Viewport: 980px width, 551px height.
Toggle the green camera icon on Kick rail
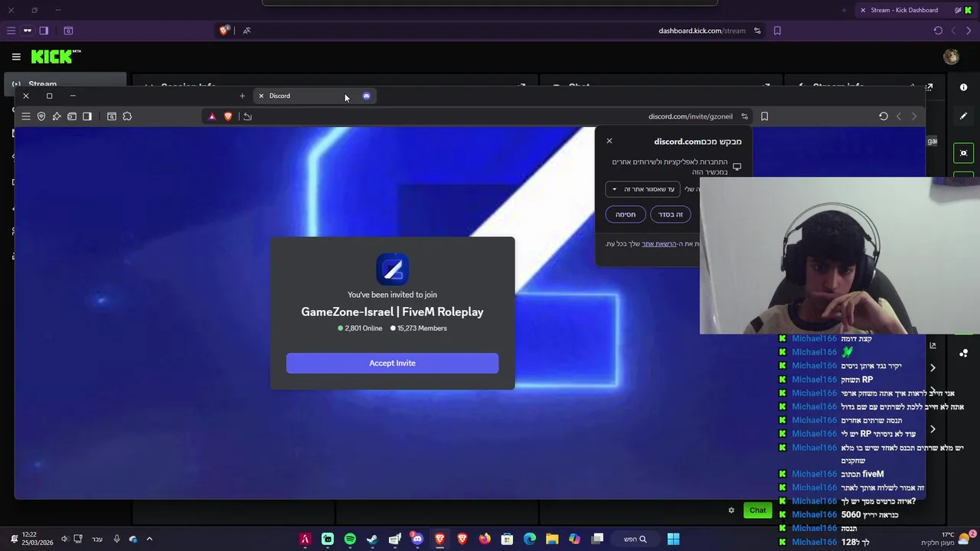(x=963, y=153)
